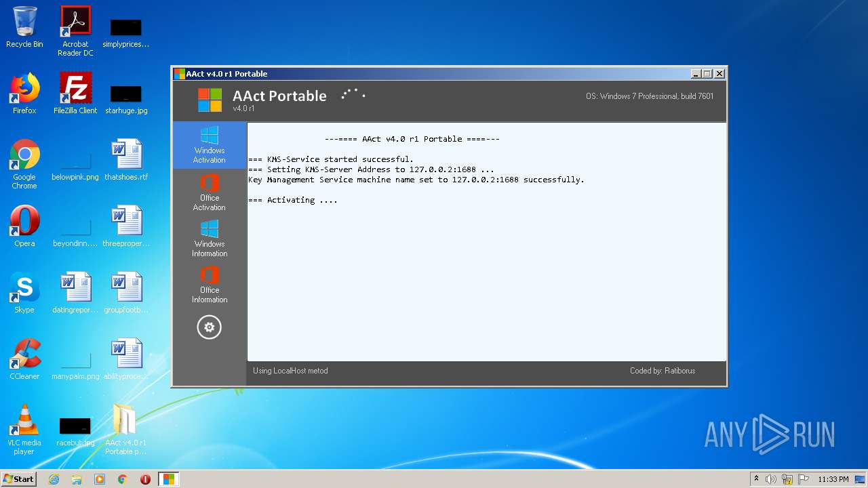Click the AAct Portable logo in header
This screenshot has width=868, height=488.
[210, 100]
